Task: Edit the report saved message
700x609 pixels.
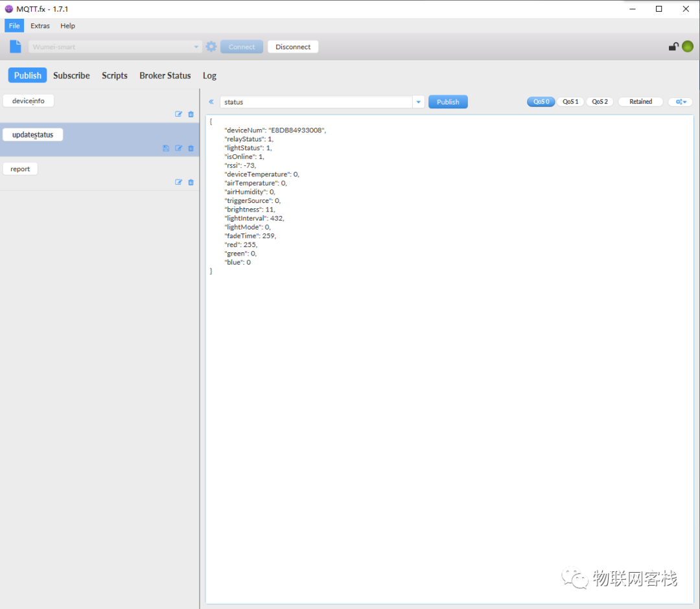Action: tap(179, 182)
